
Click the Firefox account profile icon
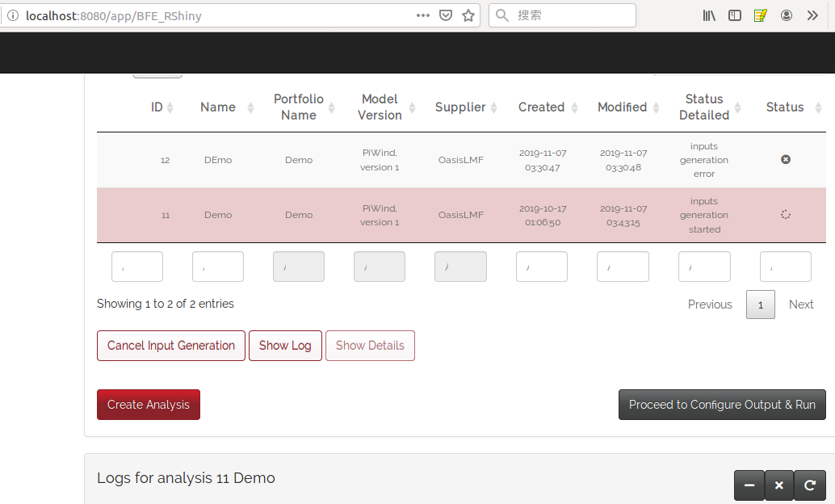click(x=787, y=15)
